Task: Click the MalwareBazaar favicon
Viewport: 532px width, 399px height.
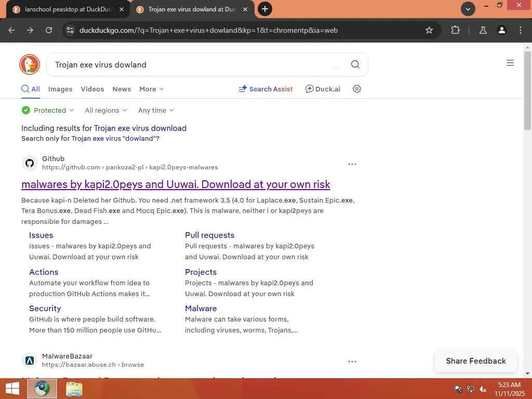Action: tap(30, 361)
